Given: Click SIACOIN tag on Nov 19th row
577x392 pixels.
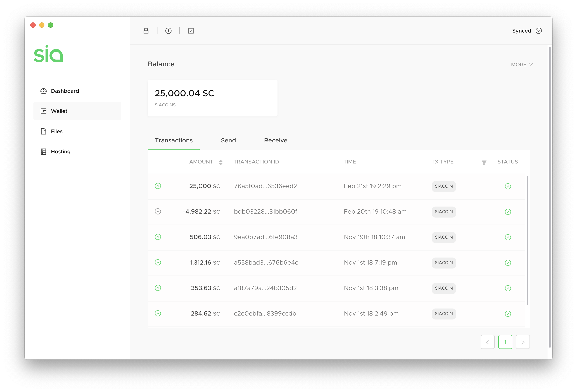Looking at the screenshot, I should tap(444, 238).
